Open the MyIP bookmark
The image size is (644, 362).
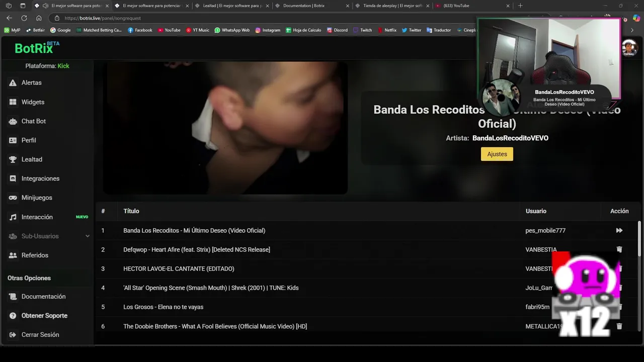point(12,30)
